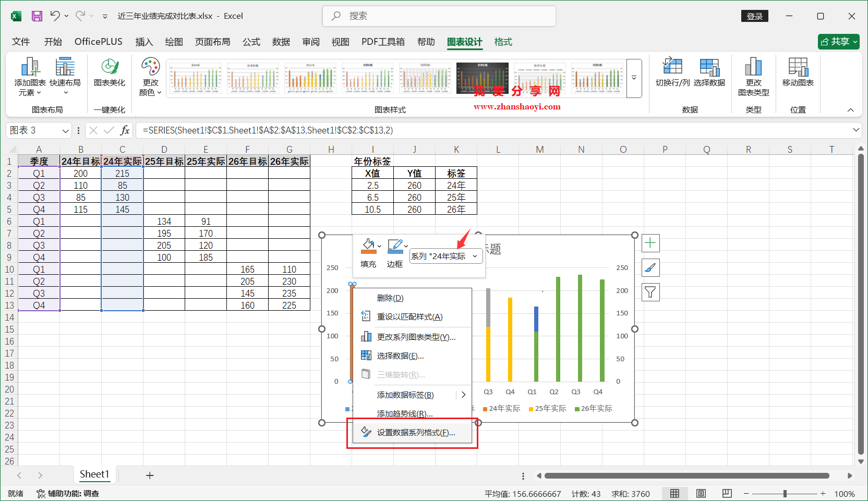The image size is (868, 501).
Task: Select header cell 季度
Action: click(39, 162)
